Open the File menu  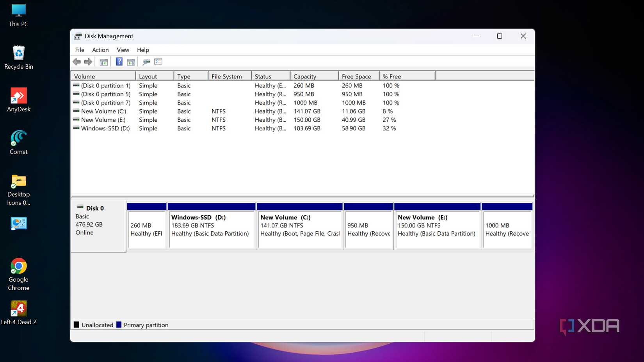pos(80,50)
